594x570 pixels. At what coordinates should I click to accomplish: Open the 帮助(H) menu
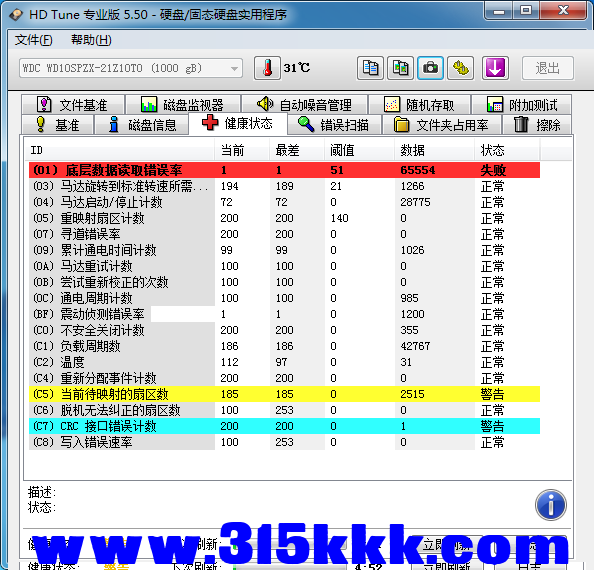[91, 40]
